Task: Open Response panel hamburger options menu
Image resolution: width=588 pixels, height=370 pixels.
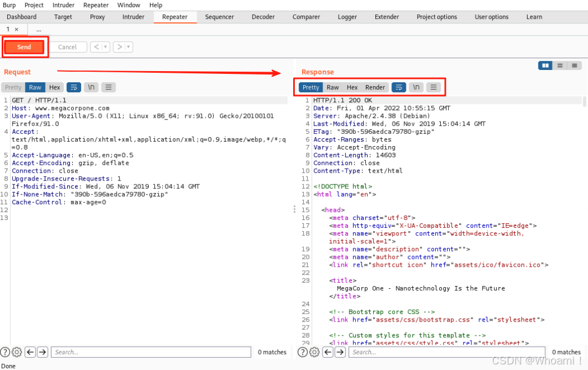Action: coord(434,87)
